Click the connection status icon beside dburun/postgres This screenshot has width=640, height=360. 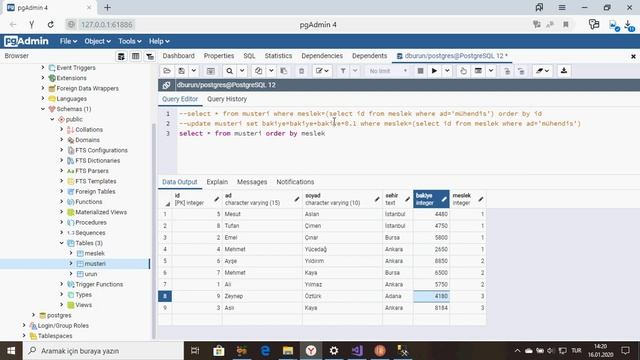pos(166,85)
